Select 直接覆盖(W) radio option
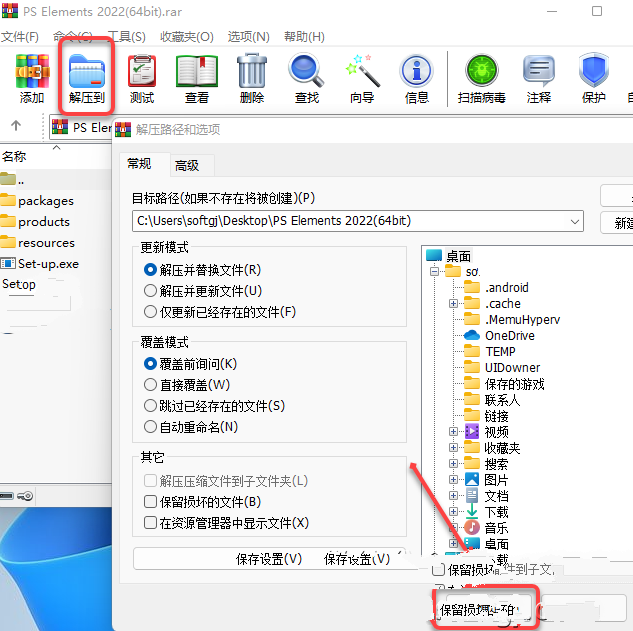The width and height of the screenshot is (633, 631). point(187,385)
